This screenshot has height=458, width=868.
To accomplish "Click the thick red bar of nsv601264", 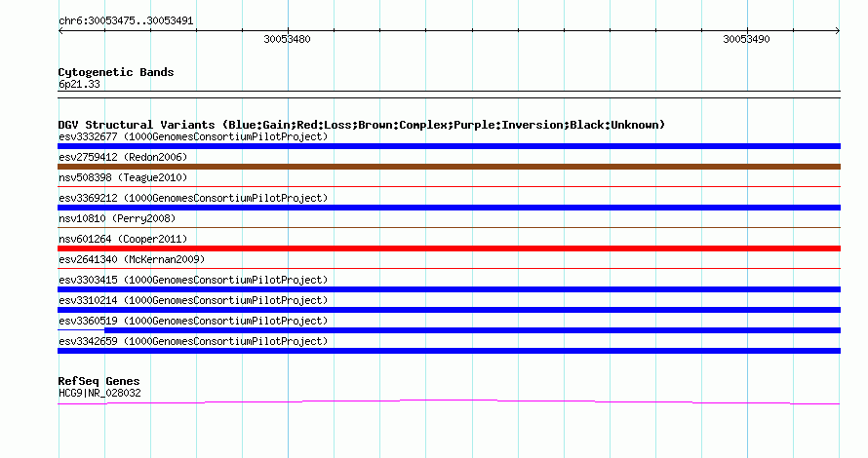I will 449,248.
